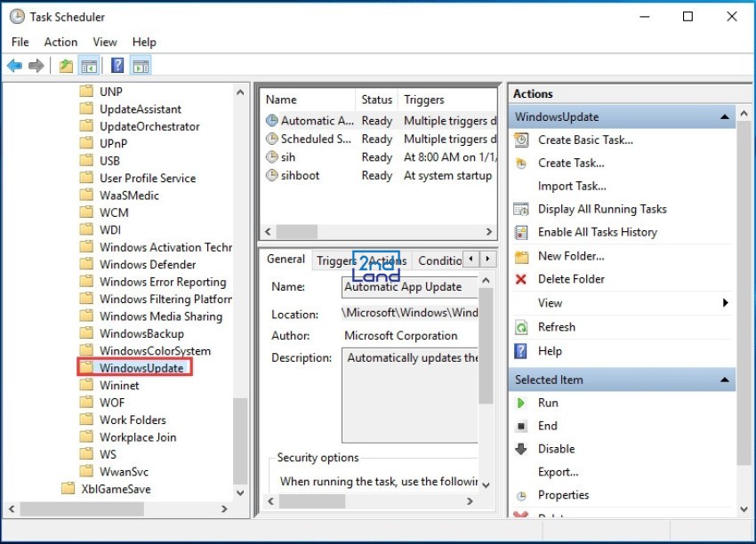Click the green Refresh icon
Screen dimensions: 756x544
pyautogui.click(x=521, y=327)
